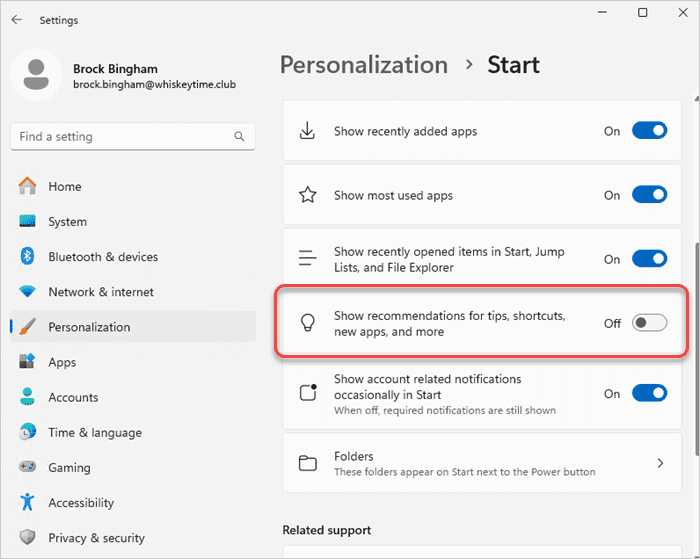Click the Accessibility figure icon
This screenshot has width=700, height=559.
pos(27,502)
